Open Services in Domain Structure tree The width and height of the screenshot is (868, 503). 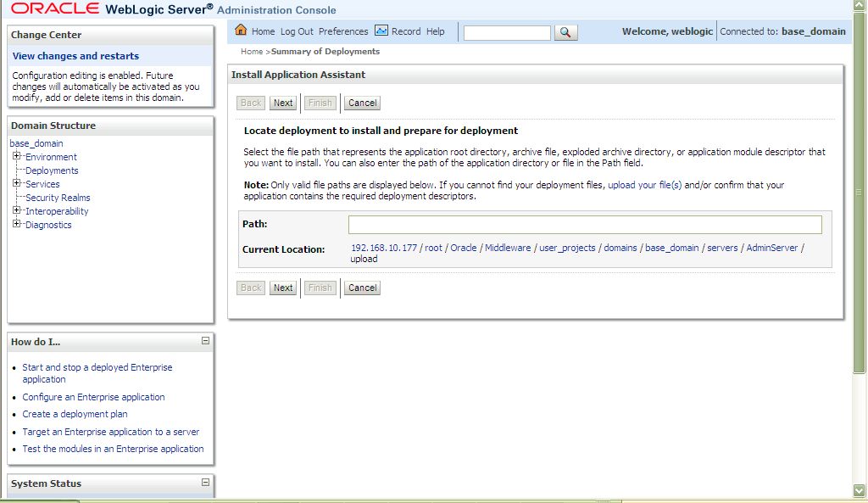tap(42, 184)
